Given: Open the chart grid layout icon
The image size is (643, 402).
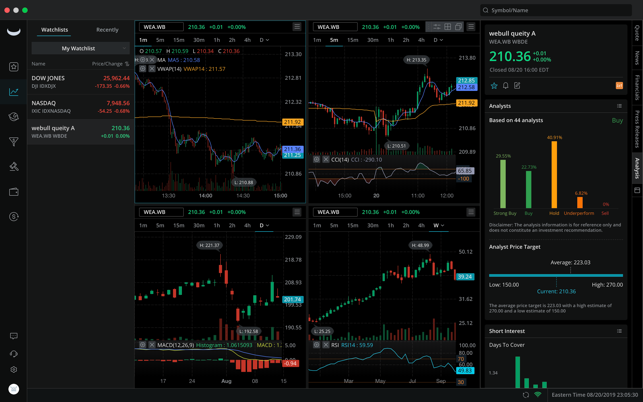Looking at the screenshot, I should pos(447,27).
